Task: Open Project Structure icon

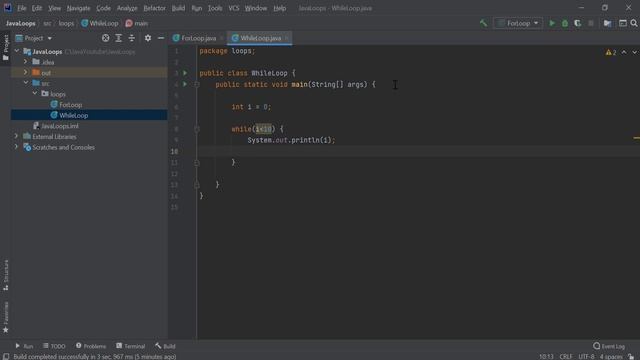Action: pos(607,23)
